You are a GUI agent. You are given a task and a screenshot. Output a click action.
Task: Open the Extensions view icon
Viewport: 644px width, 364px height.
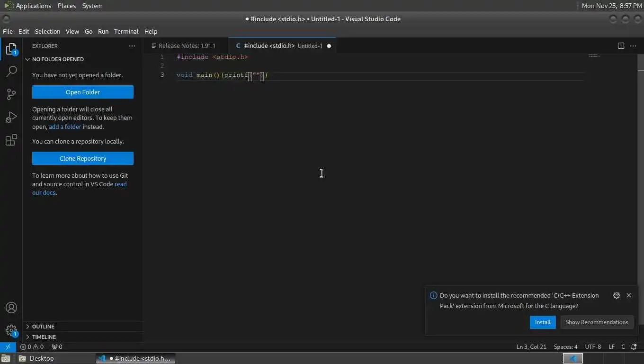(x=11, y=140)
